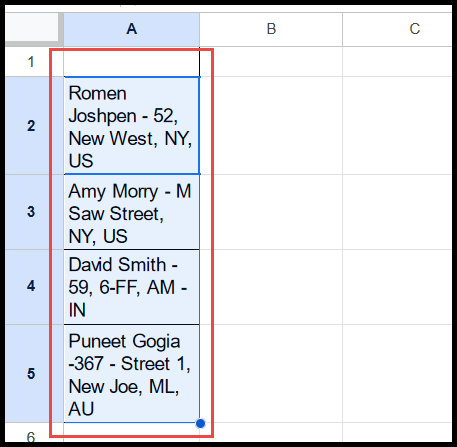This screenshot has height=447, width=457.
Task: Click the select-all corner box
Action: click(34, 29)
